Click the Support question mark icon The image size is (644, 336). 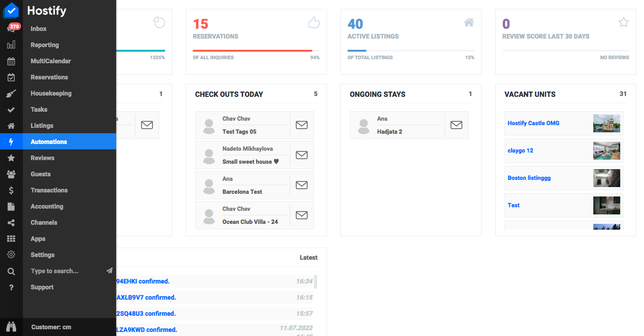(11, 288)
